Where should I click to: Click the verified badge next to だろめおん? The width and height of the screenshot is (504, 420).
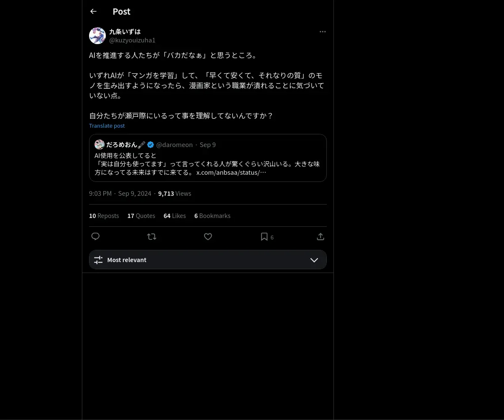[x=150, y=144]
